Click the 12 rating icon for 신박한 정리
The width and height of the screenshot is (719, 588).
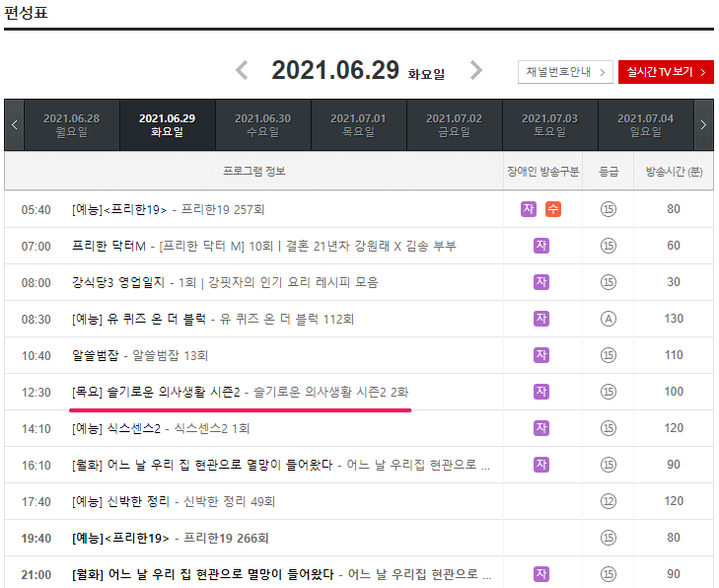pos(608,501)
